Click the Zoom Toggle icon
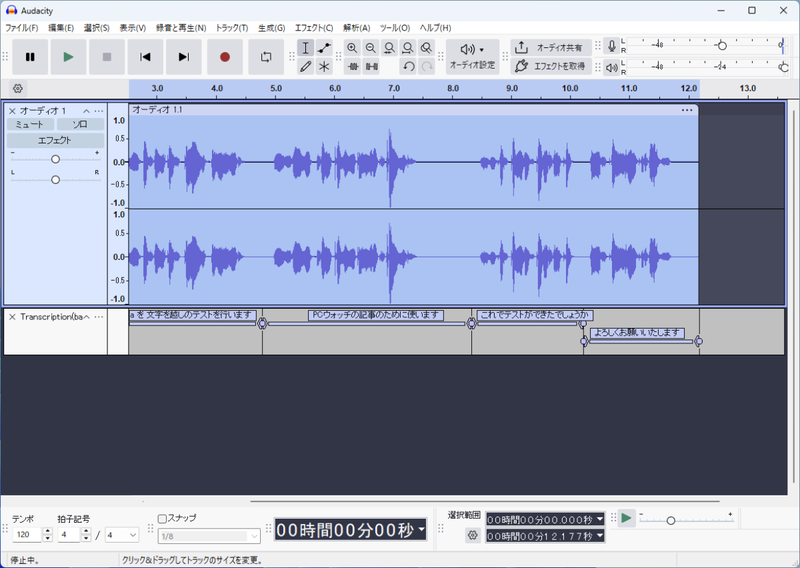 (426, 48)
